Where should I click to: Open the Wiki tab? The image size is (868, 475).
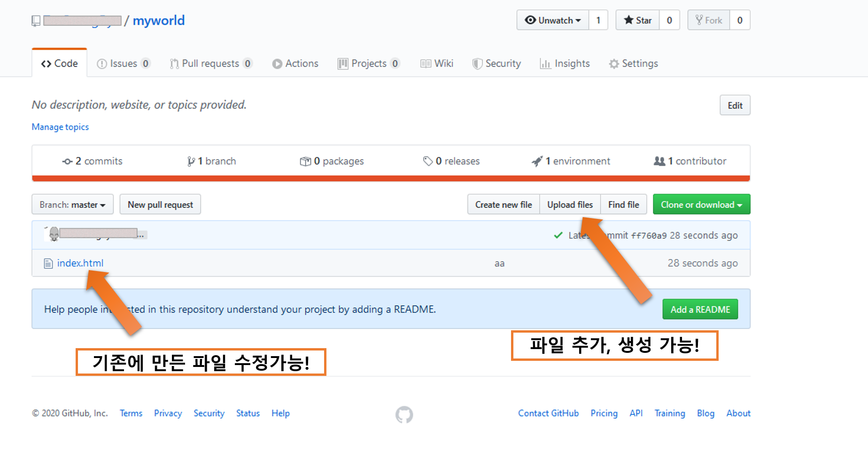(x=437, y=63)
